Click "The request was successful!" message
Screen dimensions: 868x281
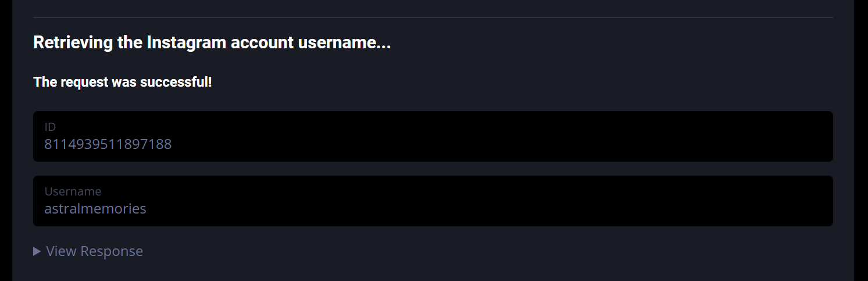123,83
